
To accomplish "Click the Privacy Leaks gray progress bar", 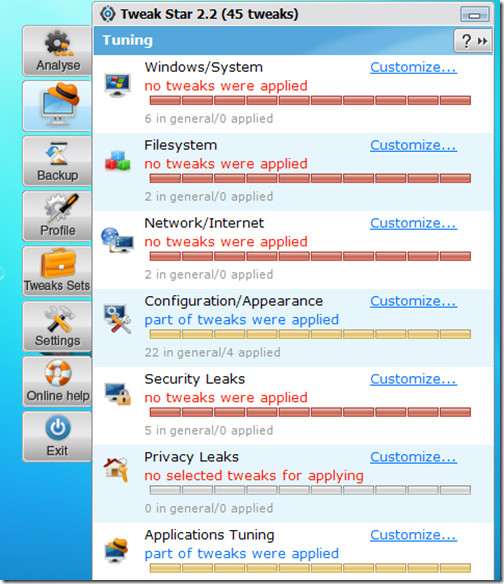I will click(310, 490).
